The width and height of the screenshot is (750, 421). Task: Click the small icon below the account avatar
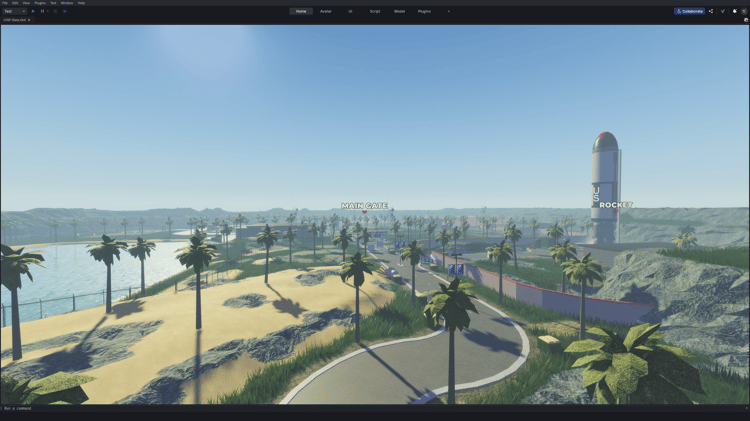[746, 20]
